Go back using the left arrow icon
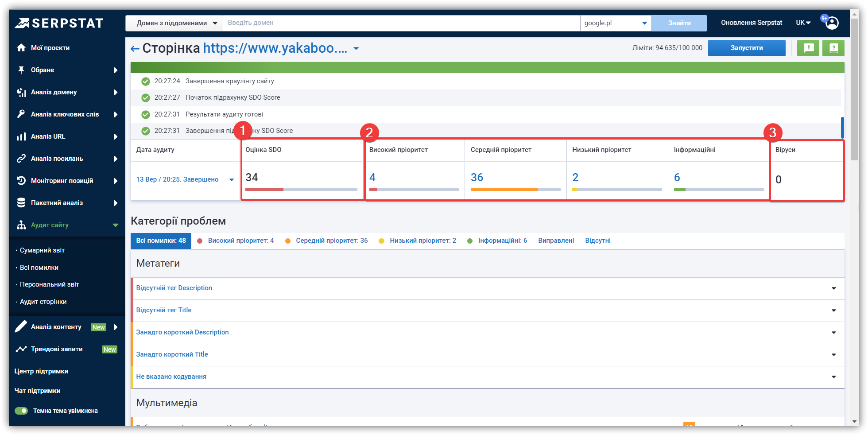Viewport: 868px width, 435px height. [x=135, y=49]
